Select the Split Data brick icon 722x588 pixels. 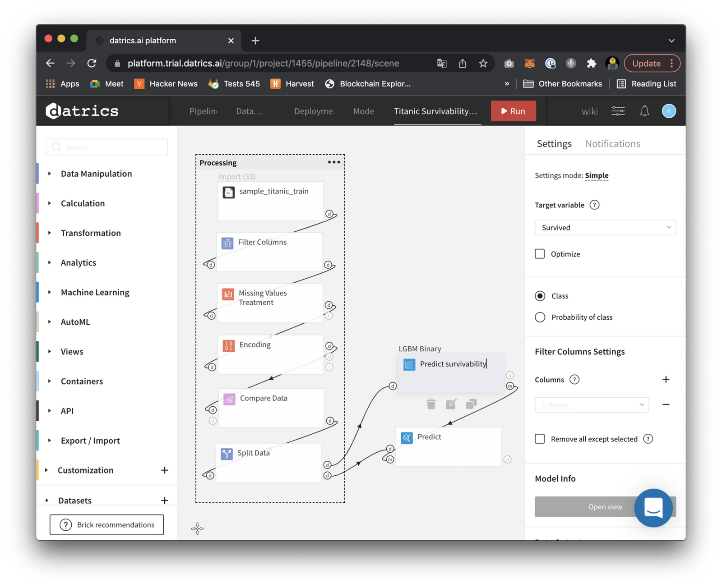[x=227, y=453]
